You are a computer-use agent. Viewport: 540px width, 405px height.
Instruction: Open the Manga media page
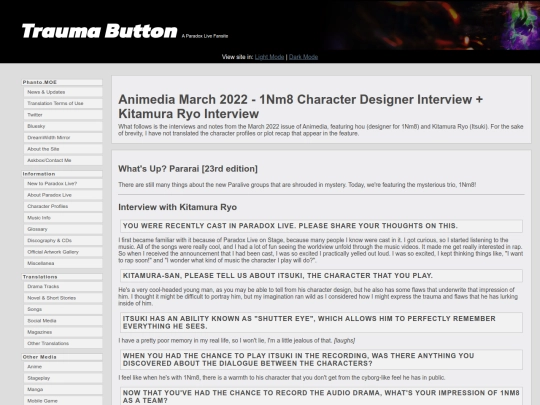click(63, 390)
